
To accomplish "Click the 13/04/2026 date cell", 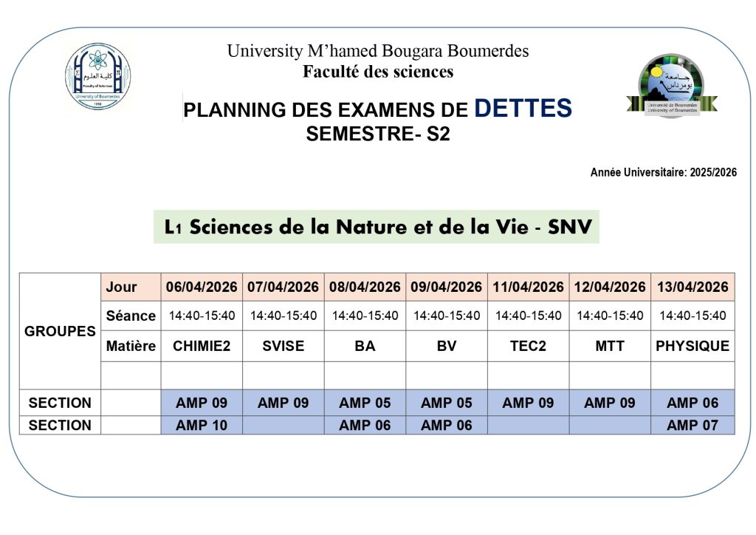I will (693, 287).
